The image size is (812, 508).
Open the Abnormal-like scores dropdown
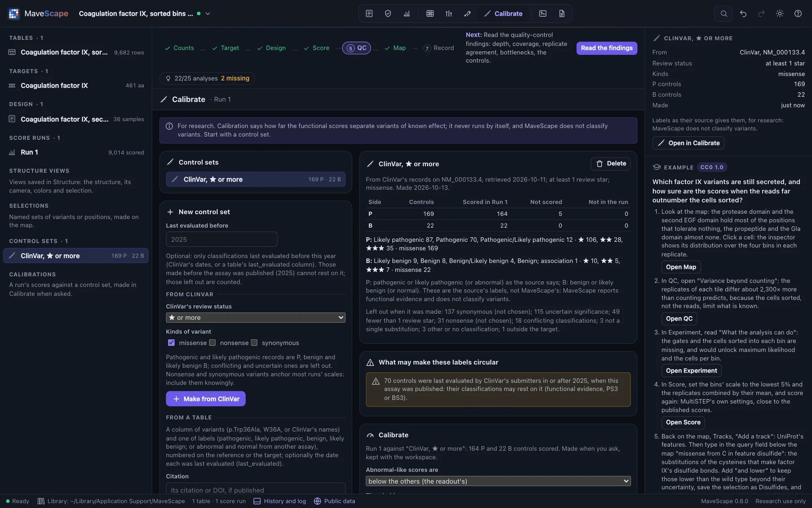[498, 481]
